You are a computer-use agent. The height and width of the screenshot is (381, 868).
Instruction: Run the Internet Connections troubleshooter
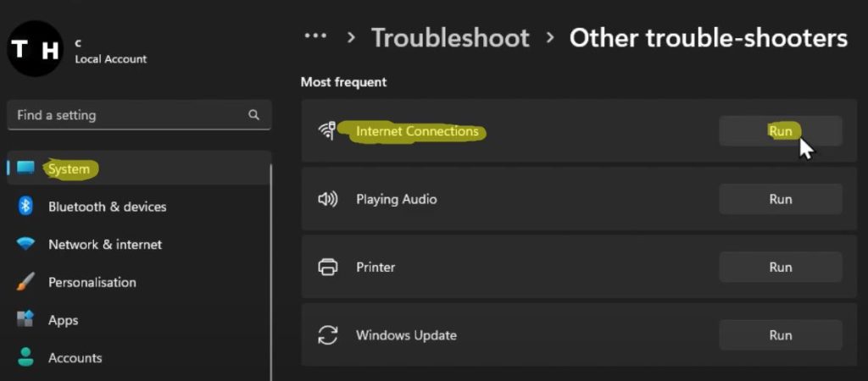click(780, 131)
